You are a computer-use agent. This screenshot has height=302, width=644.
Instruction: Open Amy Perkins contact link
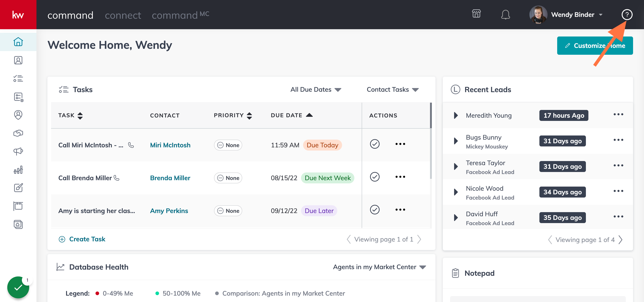[x=169, y=211]
